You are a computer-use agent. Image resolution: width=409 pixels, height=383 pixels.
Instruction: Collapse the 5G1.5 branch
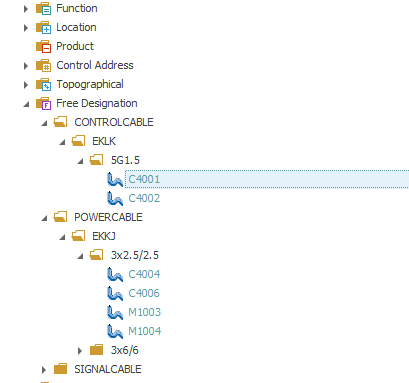(x=80, y=161)
